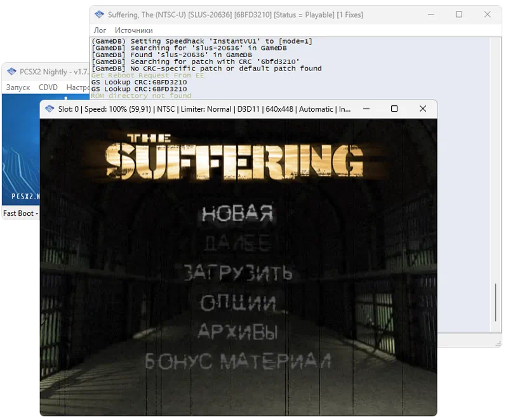The height and width of the screenshot is (420, 508).
Task: Close the game render window
Action: coord(423,109)
